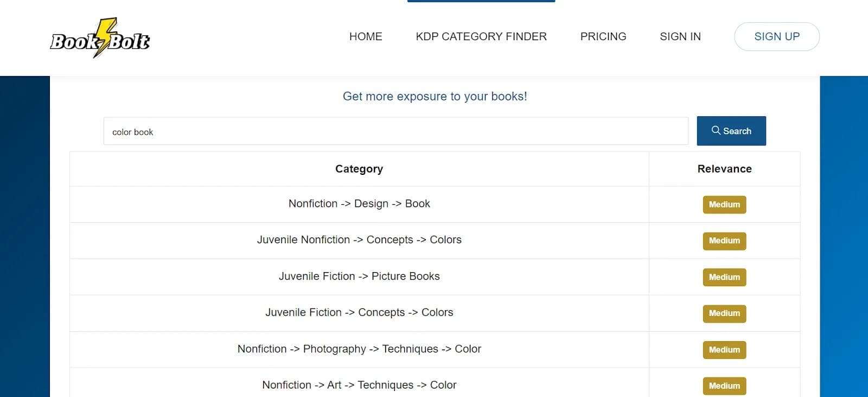The height and width of the screenshot is (397, 868).
Task: Select Juvenile Fiction -> Concepts -> Colors row
Action: tap(359, 313)
